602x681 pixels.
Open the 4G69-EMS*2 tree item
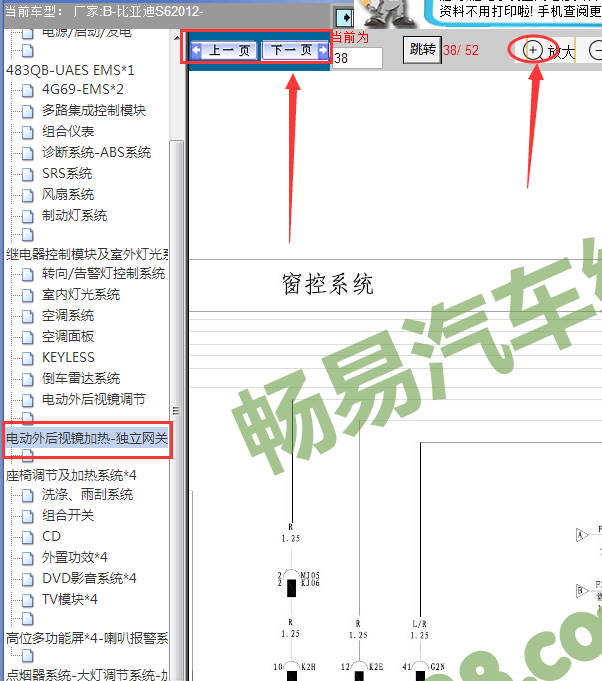pos(83,89)
